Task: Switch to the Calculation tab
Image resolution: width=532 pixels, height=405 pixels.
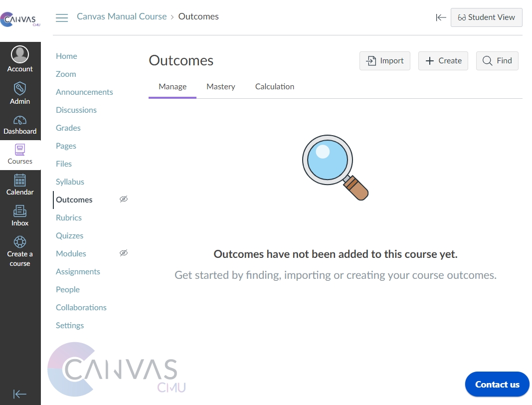Action: coord(274,87)
